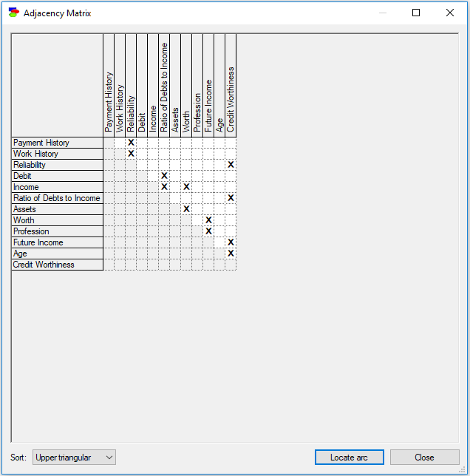Select the Payment History row header
The height and width of the screenshot is (476, 470).
[58, 143]
